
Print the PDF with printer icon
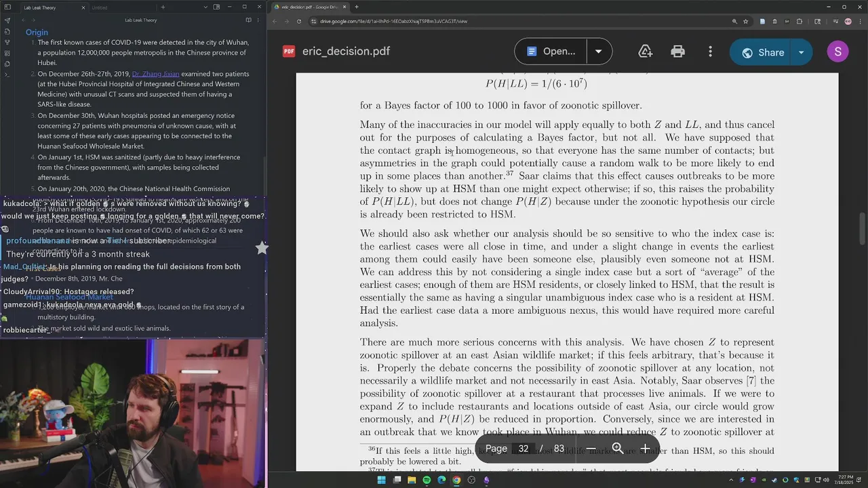(x=677, y=52)
